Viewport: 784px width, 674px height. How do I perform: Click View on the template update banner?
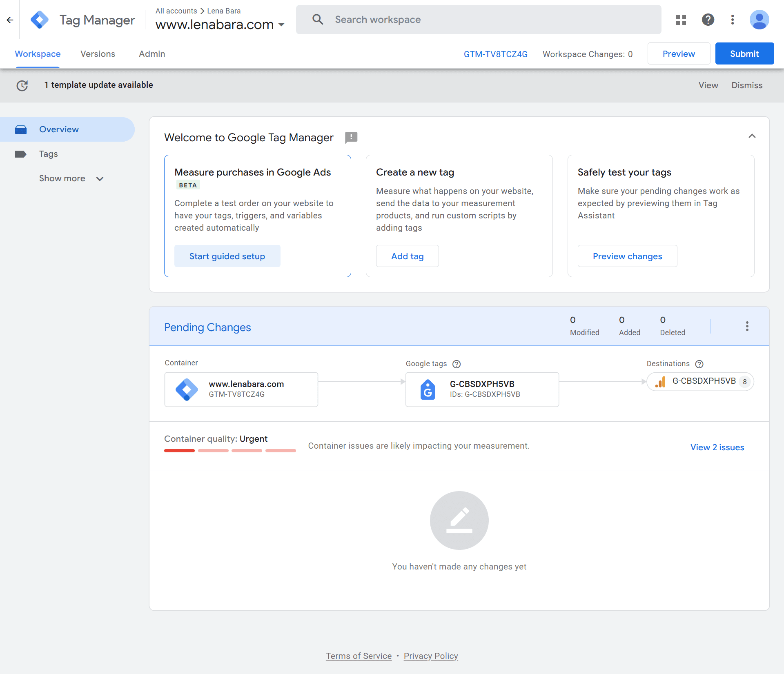tap(708, 85)
